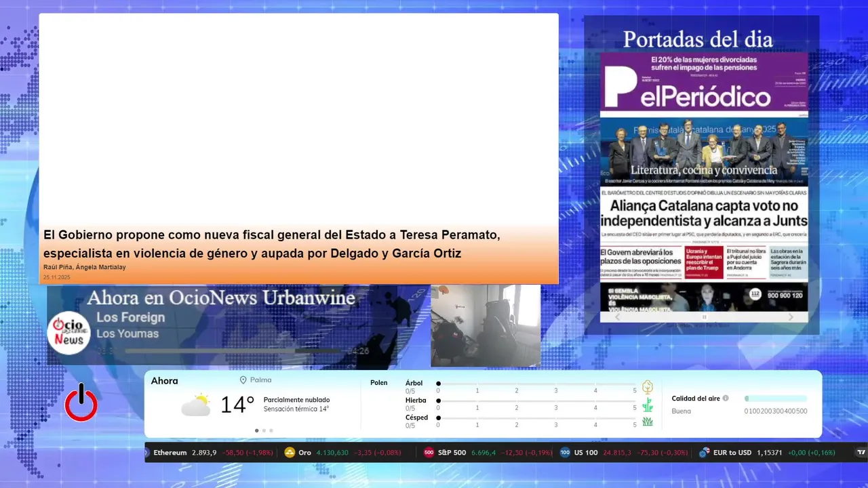
Task: Seek in the Los Foreign track progress bar
Action: [233, 351]
